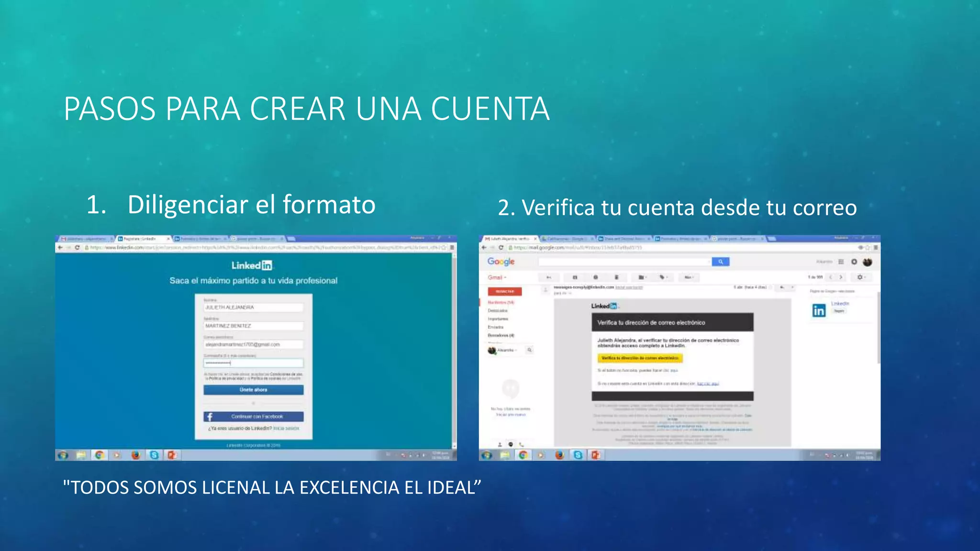Open Firefox from left screenshot taskbar
This screenshot has height=551, width=980.
(x=136, y=455)
